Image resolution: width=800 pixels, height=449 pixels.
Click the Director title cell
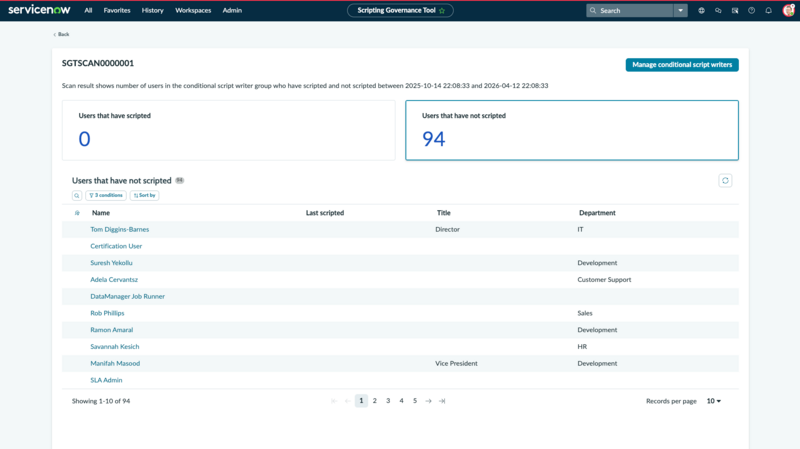coord(447,230)
